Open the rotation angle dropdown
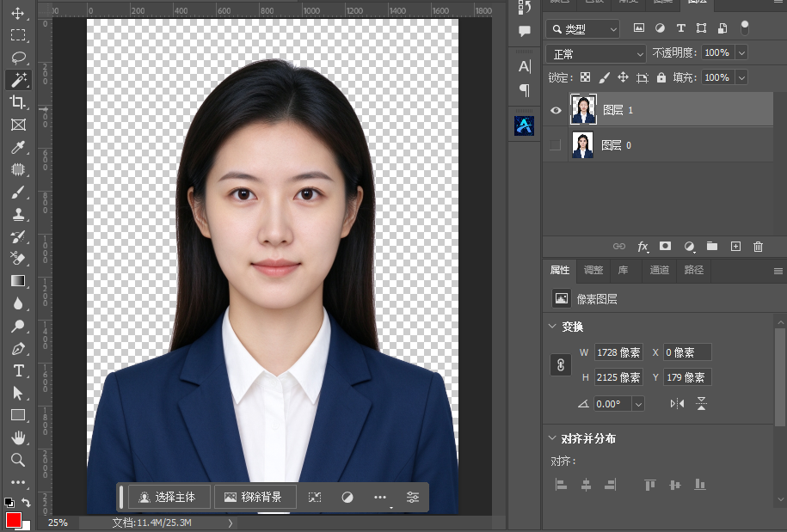This screenshot has height=532, width=787. pos(638,404)
